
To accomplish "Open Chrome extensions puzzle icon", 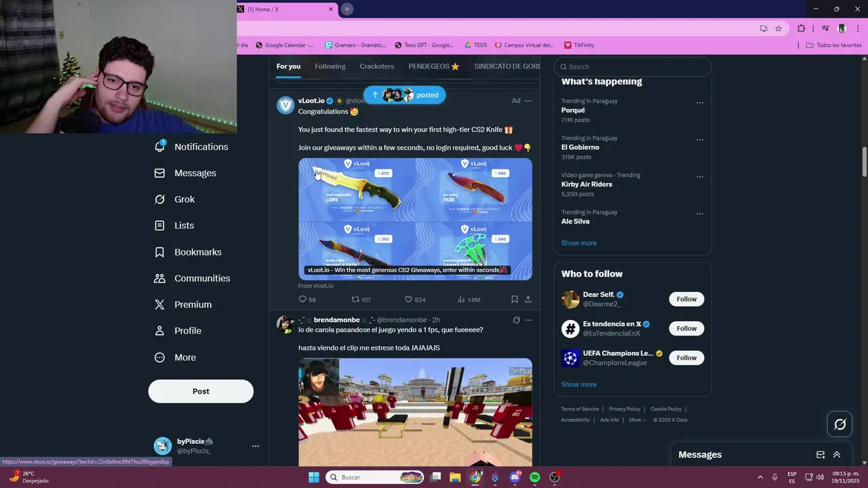I will tap(802, 28).
